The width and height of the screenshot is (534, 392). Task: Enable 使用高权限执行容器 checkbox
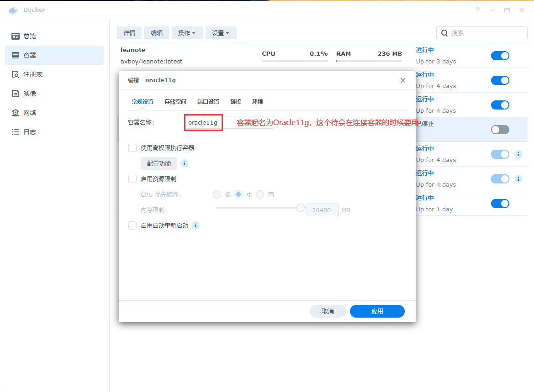[x=132, y=148]
